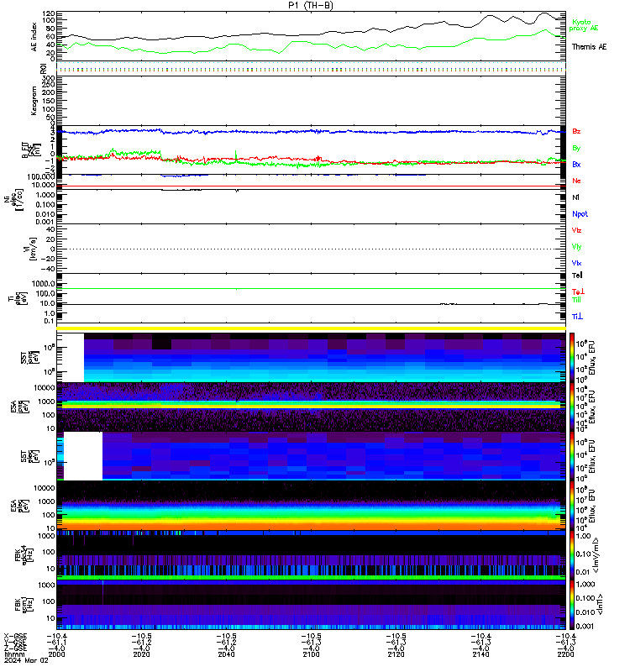Click the white data gap in SST electron panel
This screenshot has width=630, height=672.
83,456
